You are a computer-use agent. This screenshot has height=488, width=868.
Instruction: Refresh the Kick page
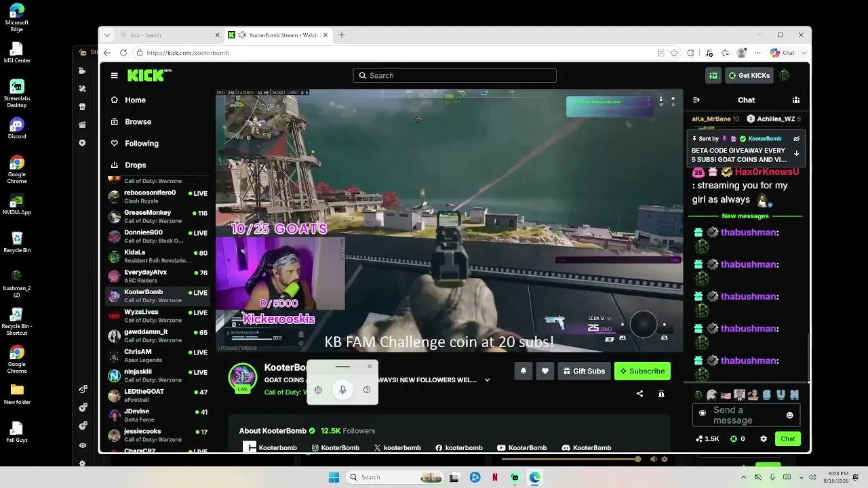(123, 53)
